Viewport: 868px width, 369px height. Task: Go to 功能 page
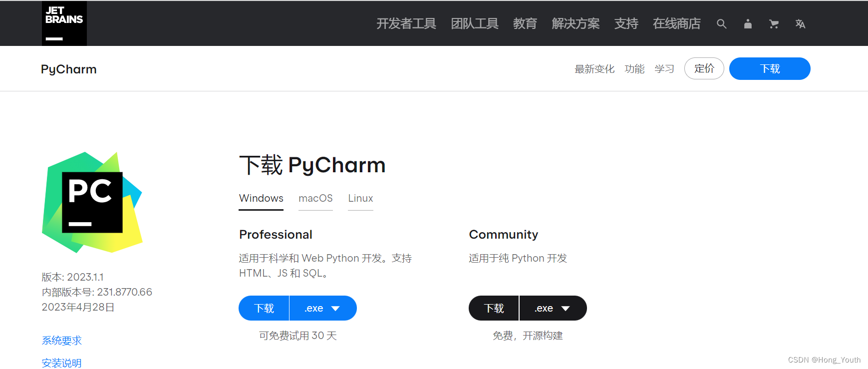[634, 69]
